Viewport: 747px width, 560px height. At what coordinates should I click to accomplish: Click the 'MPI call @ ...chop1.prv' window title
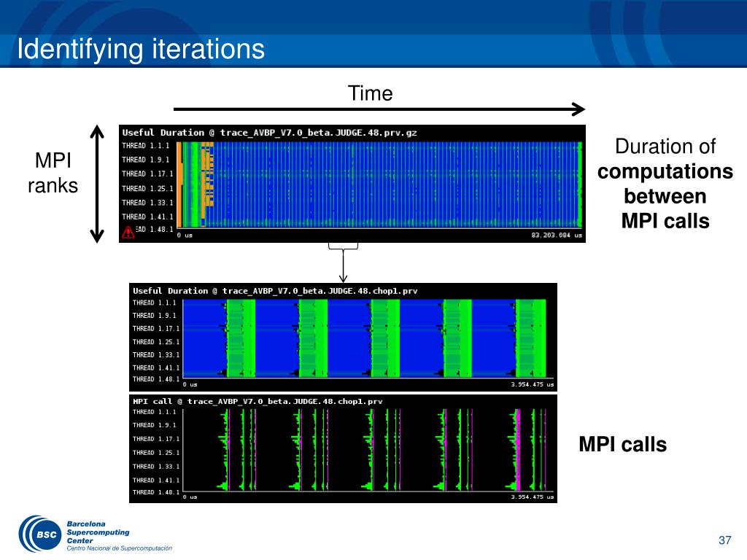pyautogui.click(x=258, y=402)
